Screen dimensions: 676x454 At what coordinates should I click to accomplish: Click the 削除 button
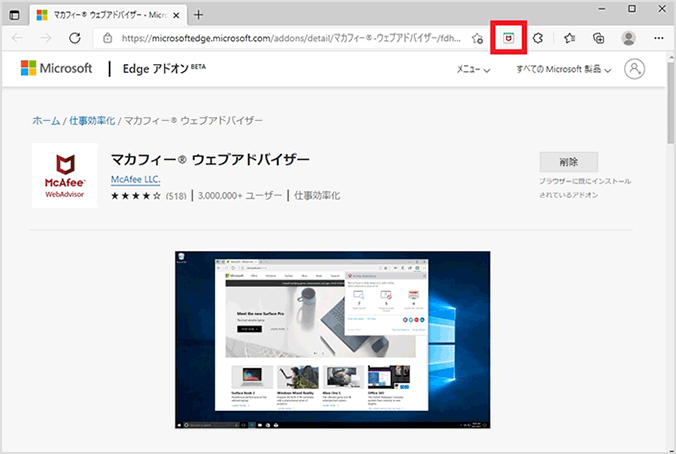(x=569, y=162)
